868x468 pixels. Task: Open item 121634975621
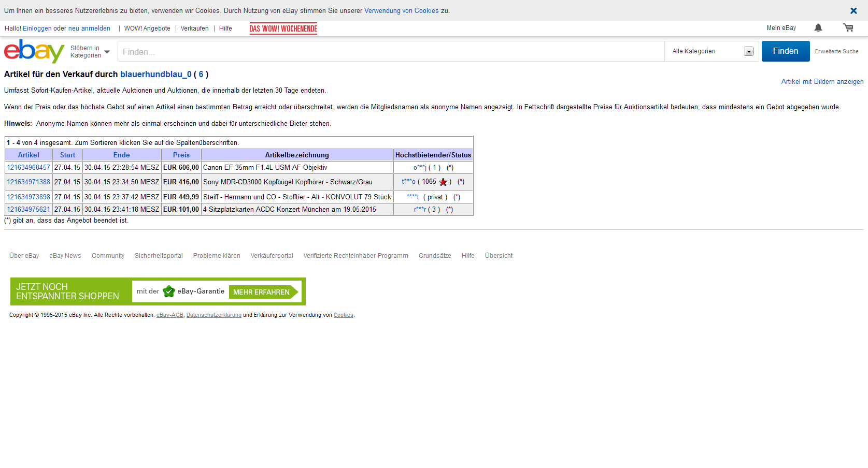29,210
